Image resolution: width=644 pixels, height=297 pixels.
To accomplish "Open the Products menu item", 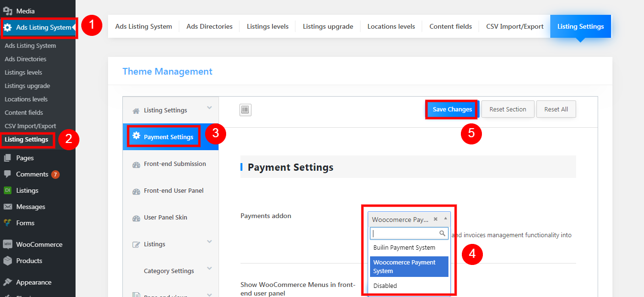I will tap(38, 261).
